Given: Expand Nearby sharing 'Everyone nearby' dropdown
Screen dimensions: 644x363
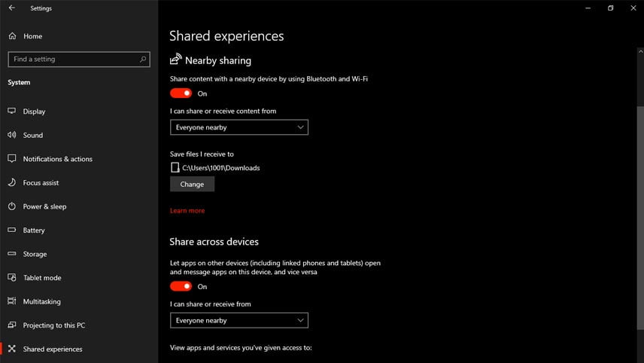Looking at the screenshot, I should (x=239, y=127).
